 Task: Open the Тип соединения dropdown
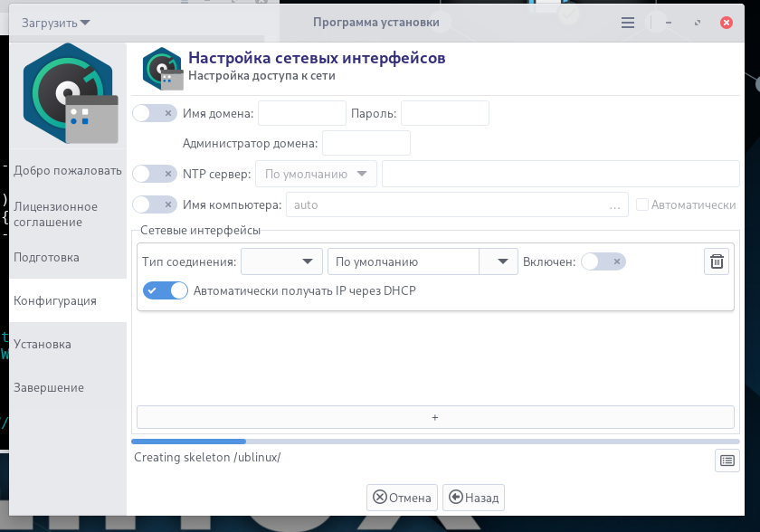(281, 261)
